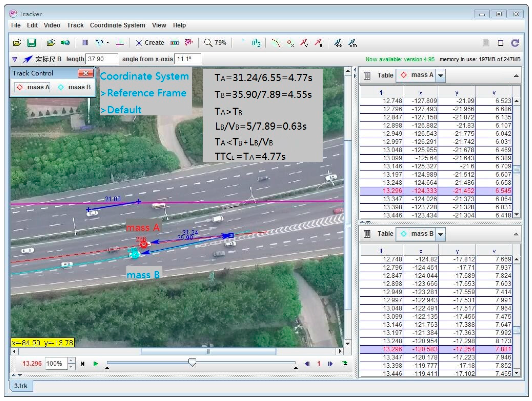Toggle acceleration vectors arrow icon

click(x=319, y=43)
